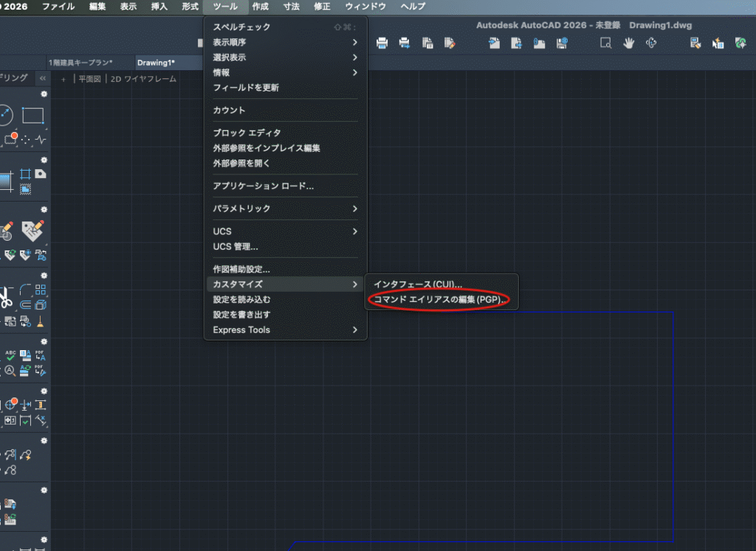Click 作図補助設定 in the Tools menu
This screenshot has width=756, height=551.
[x=241, y=269]
